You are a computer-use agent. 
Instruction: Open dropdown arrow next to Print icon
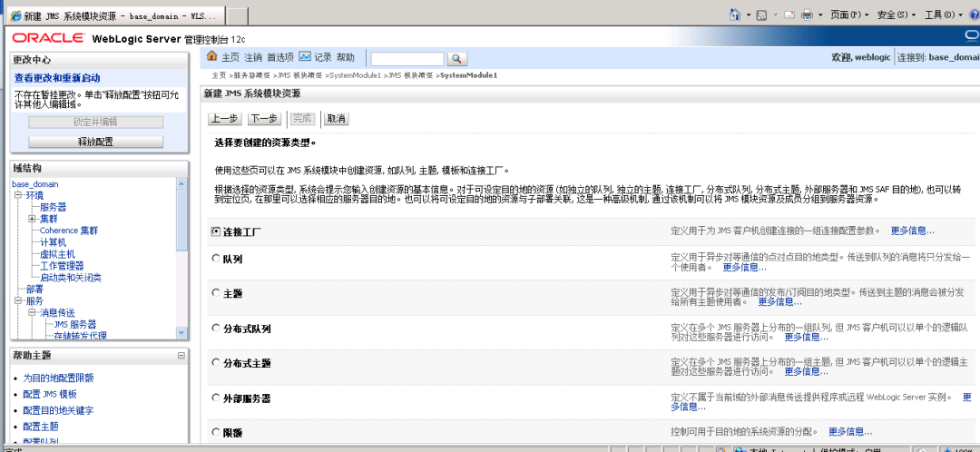(x=820, y=15)
